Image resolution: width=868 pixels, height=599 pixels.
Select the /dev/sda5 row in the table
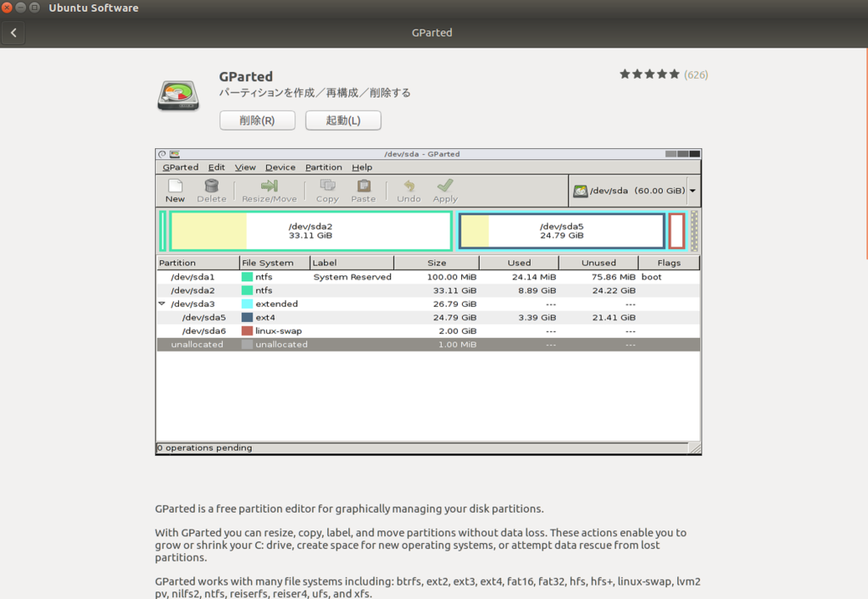pos(428,318)
